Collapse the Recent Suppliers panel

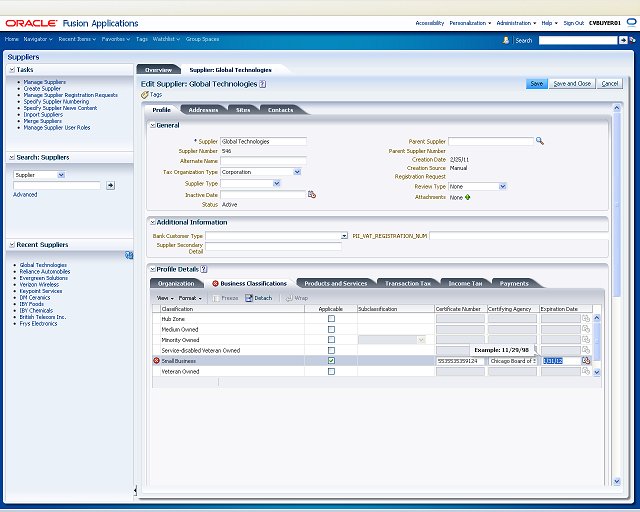[12, 245]
